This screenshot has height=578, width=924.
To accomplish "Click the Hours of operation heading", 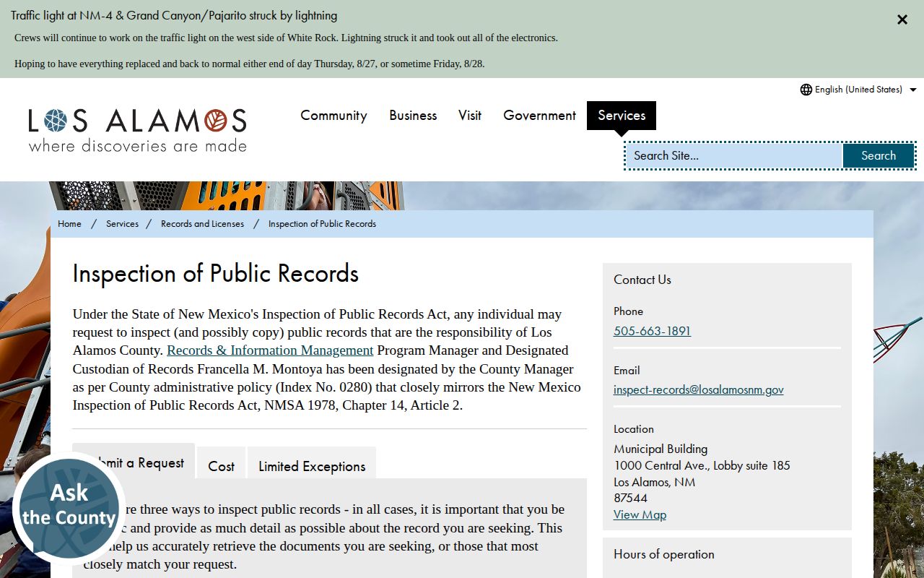I will 663,554.
